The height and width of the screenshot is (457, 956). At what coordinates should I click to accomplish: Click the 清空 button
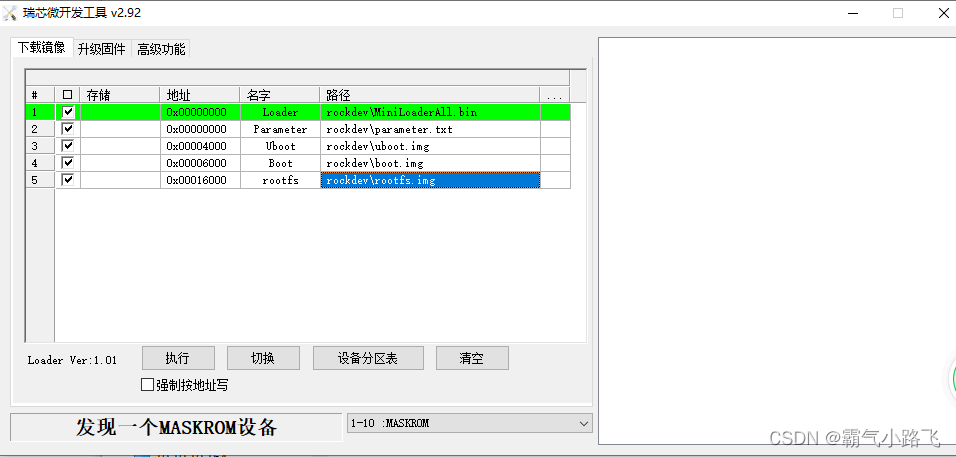click(472, 358)
